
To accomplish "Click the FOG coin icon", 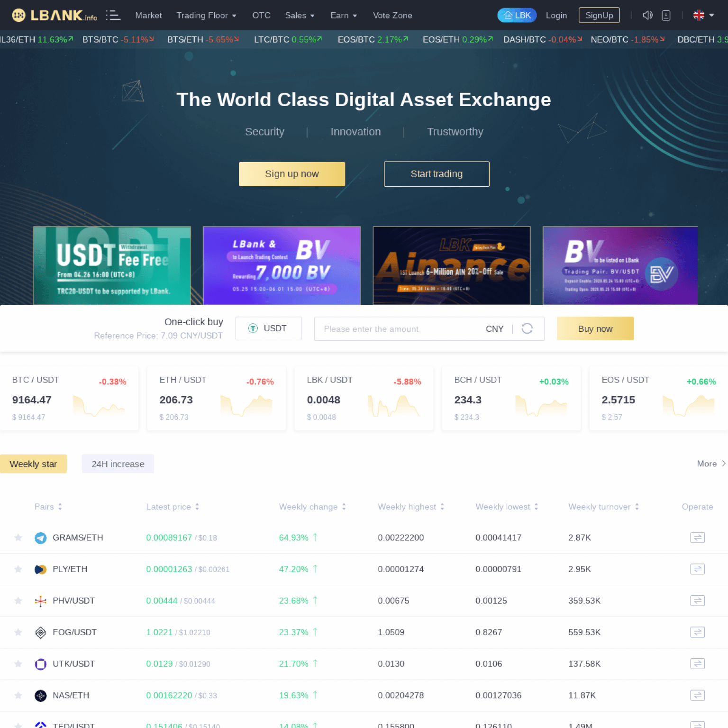I will coord(41,632).
